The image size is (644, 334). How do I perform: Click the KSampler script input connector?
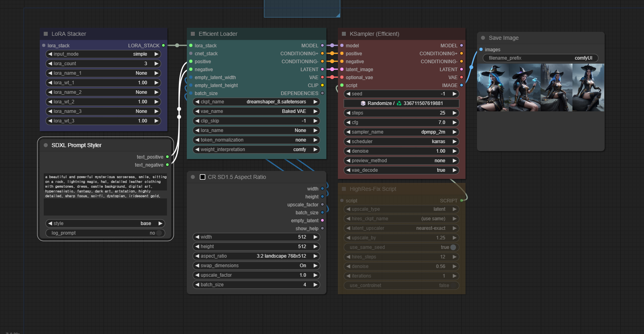342,85
